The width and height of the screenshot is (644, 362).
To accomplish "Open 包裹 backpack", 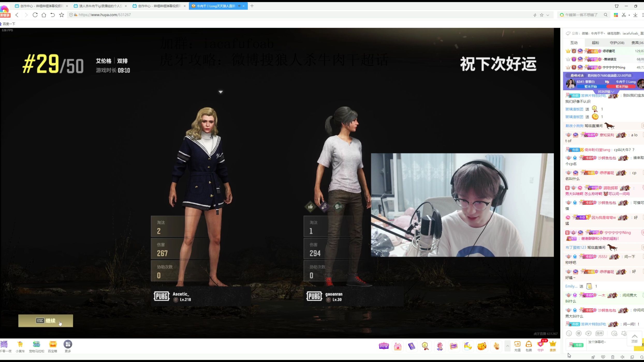I will 529,346.
